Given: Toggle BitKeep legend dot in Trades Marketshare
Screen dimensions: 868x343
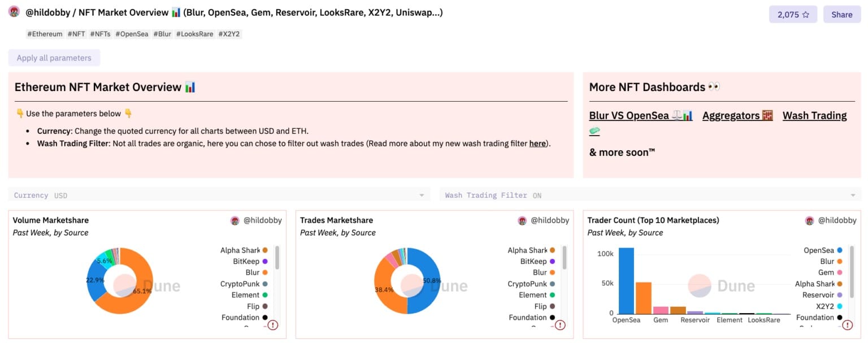Looking at the screenshot, I should pyautogui.click(x=552, y=262).
